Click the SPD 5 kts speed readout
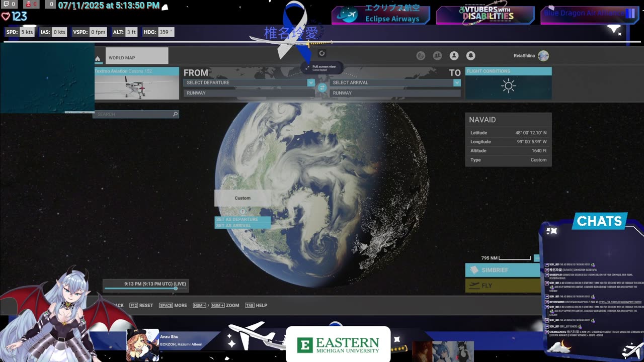The height and width of the screenshot is (362, 644). pyautogui.click(x=20, y=32)
